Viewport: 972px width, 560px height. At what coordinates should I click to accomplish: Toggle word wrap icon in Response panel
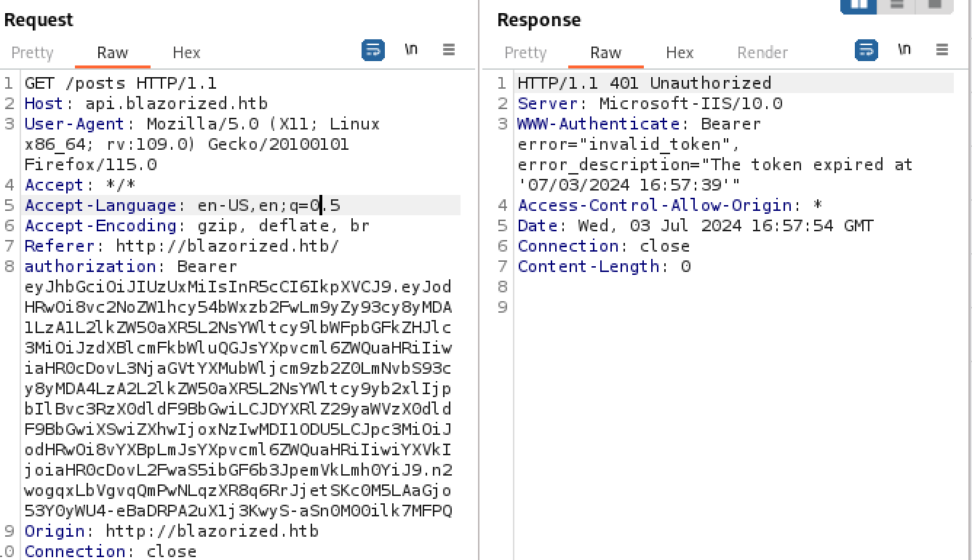(x=865, y=50)
